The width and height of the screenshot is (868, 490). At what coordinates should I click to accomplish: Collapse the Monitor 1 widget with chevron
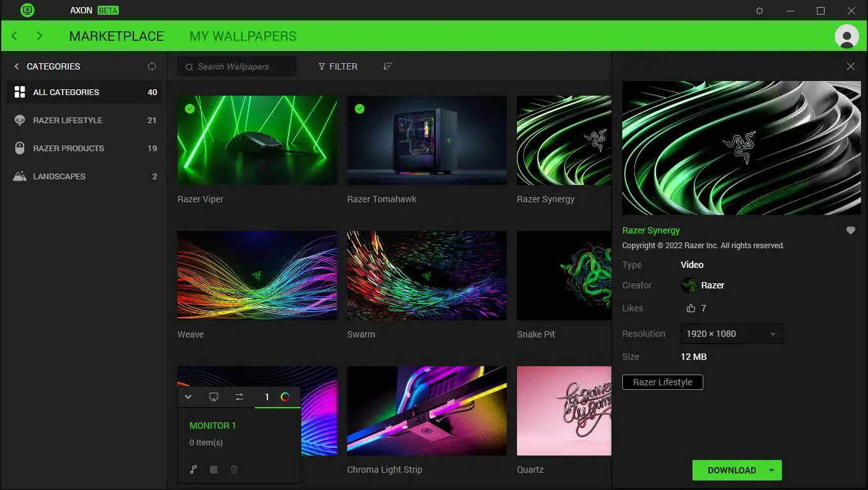click(188, 396)
